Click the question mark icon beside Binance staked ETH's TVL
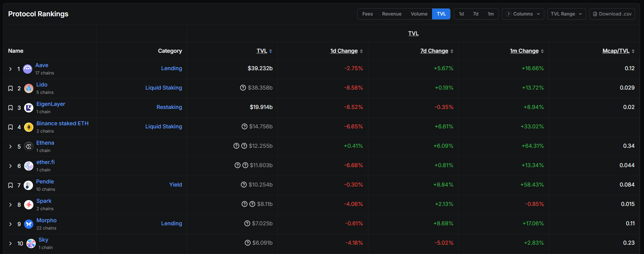 245,126
